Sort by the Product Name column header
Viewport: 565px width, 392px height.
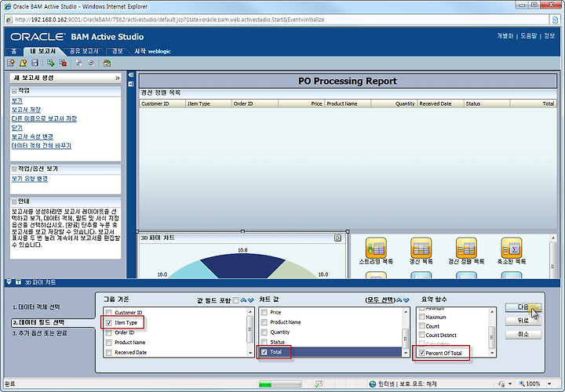coord(348,103)
